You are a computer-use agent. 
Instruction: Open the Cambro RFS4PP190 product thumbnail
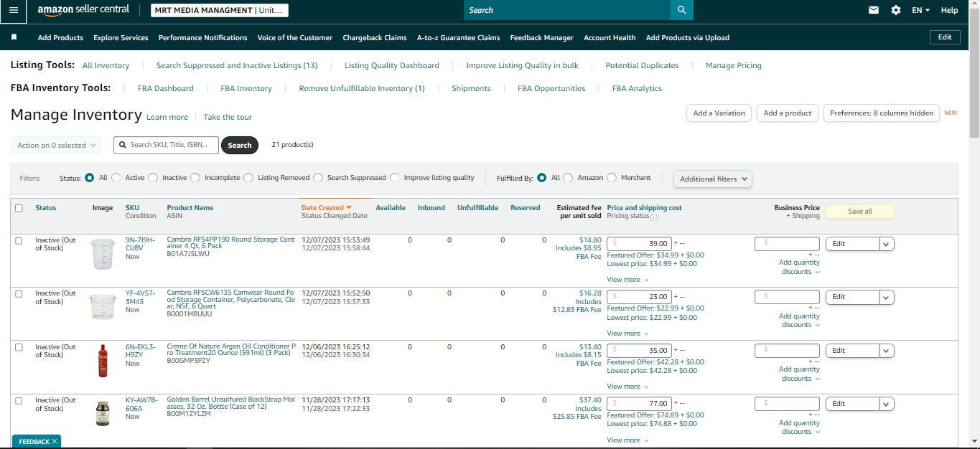click(103, 254)
